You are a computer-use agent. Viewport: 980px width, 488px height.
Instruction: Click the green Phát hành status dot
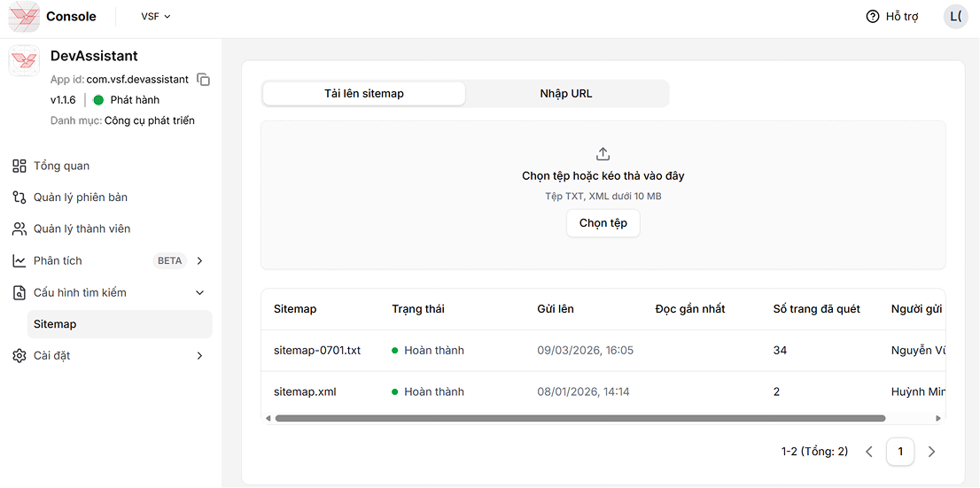[x=98, y=100]
